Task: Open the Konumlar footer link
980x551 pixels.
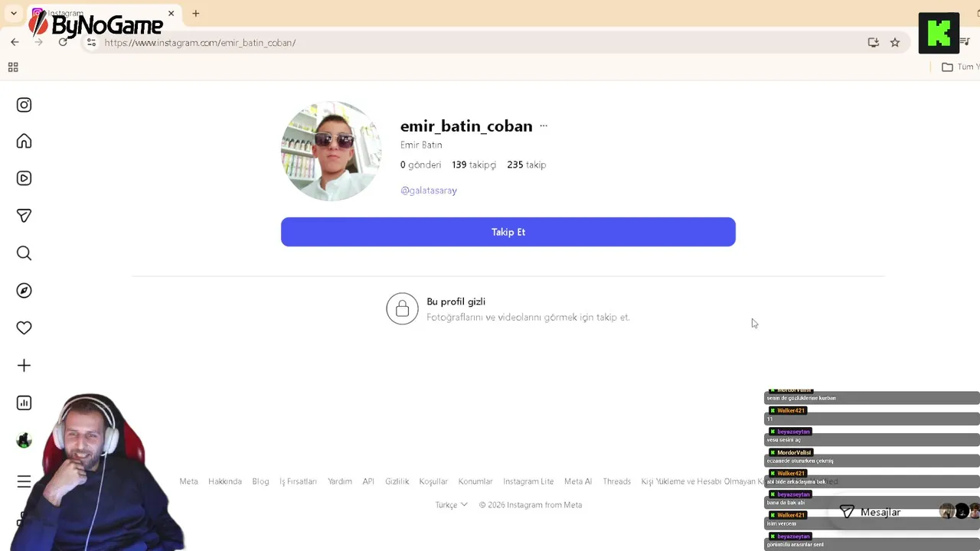Action: point(475,481)
